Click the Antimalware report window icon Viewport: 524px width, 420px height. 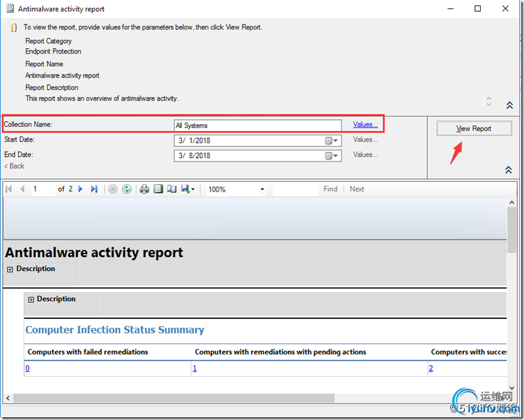(x=10, y=8)
